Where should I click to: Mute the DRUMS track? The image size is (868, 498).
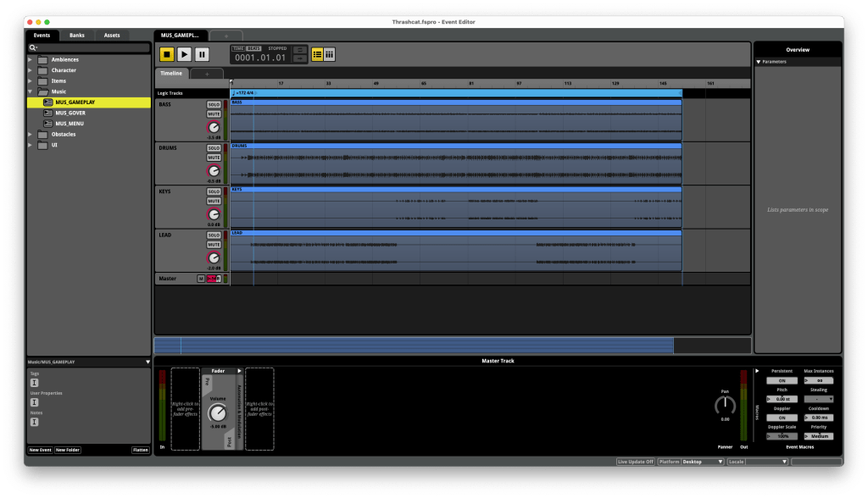pyautogui.click(x=214, y=158)
